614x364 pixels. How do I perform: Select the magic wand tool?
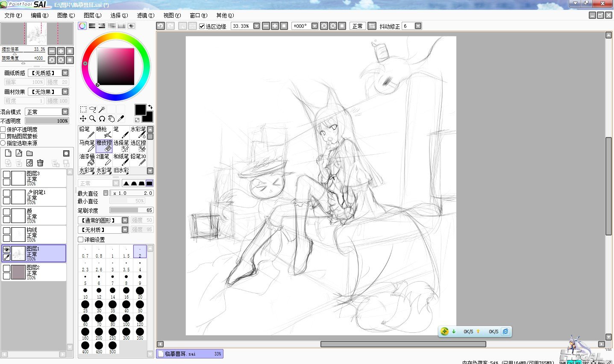pos(102,109)
